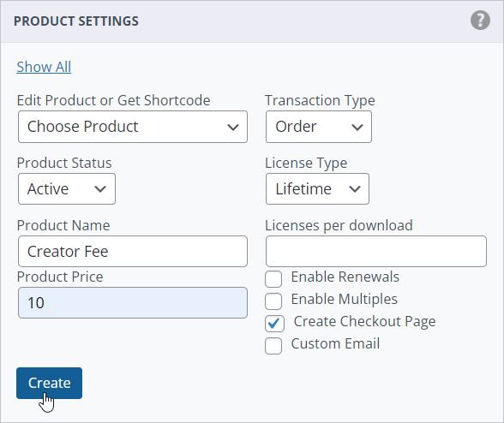Viewport: 504px width, 423px height.
Task: Expand the License Type Lifetime dropdown
Action: 317,189
